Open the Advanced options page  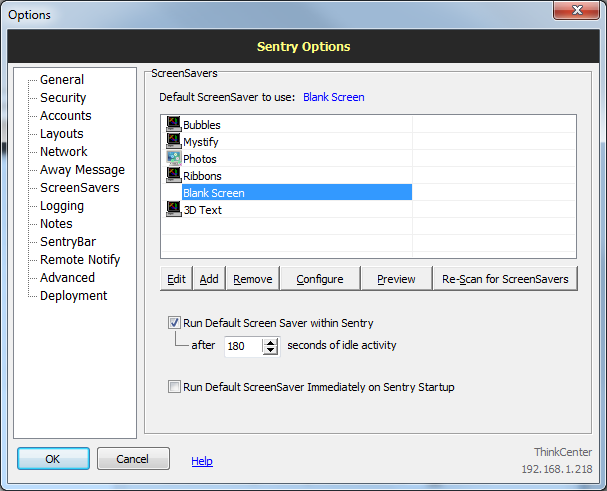coord(67,278)
